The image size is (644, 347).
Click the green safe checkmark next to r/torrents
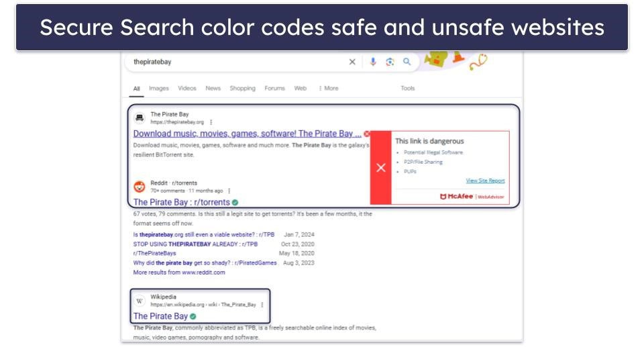click(235, 202)
